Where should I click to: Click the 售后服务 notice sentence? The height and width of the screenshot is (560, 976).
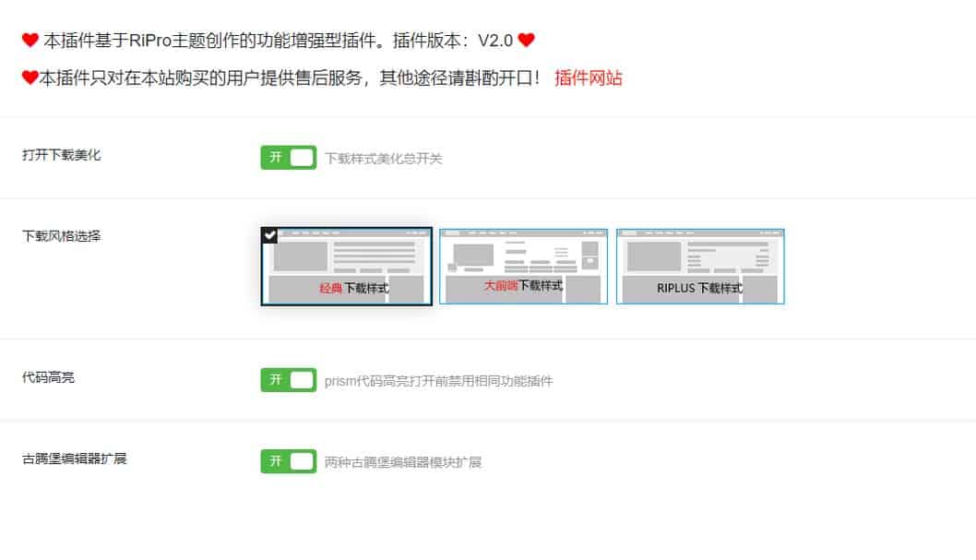[290, 77]
